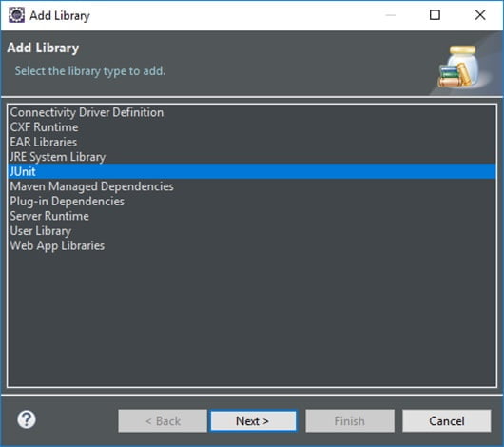Screen dimensions: 504x447
Task: Select Plug-in Dependencies library type
Action: point(252,202)
